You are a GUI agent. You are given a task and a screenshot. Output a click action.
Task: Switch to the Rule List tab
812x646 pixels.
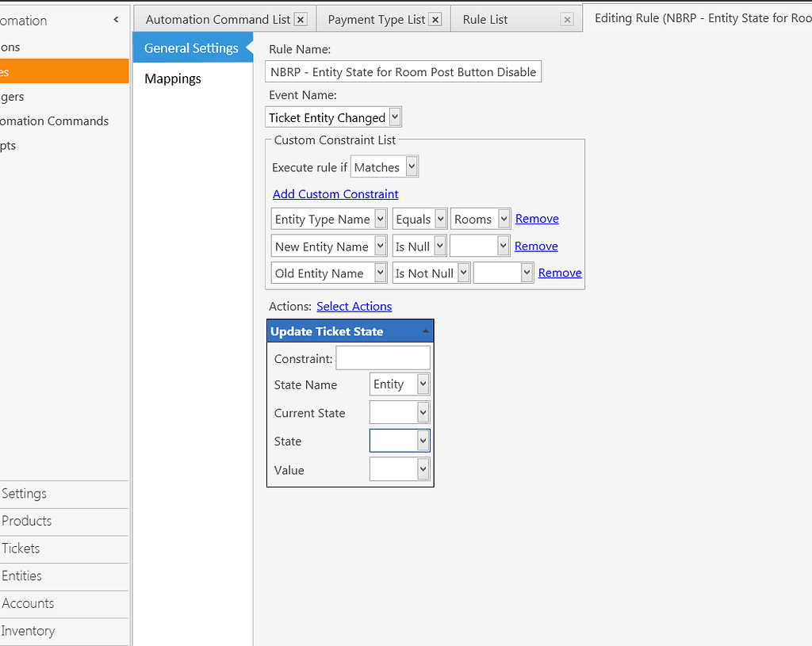(x=485, y=19)
